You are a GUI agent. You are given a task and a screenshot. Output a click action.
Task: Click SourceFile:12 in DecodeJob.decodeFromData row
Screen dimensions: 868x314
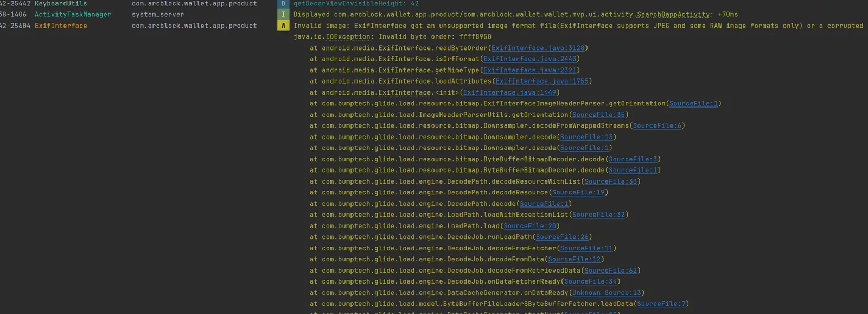pyautogui.click(x=575, y=259)
